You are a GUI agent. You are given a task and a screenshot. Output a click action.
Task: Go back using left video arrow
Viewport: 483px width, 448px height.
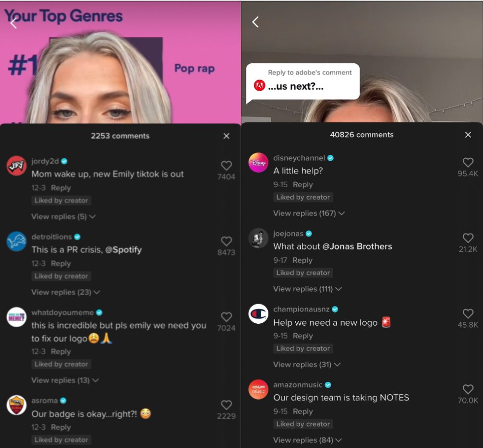click(x=13, y=23)
